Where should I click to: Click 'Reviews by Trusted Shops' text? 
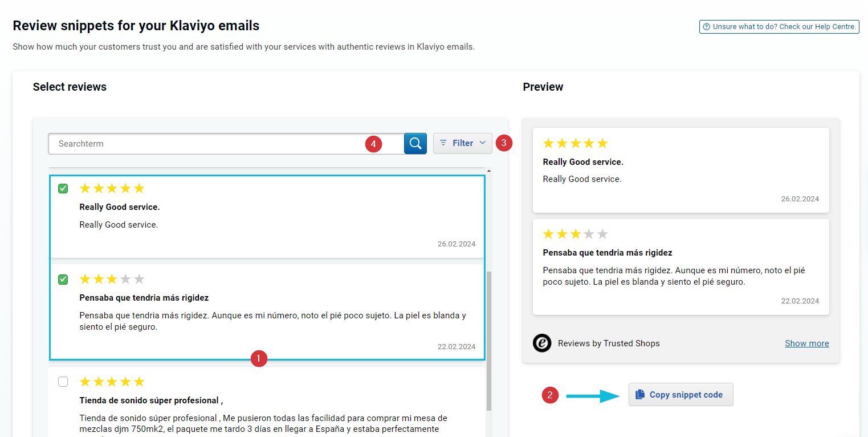coord(609,343)
